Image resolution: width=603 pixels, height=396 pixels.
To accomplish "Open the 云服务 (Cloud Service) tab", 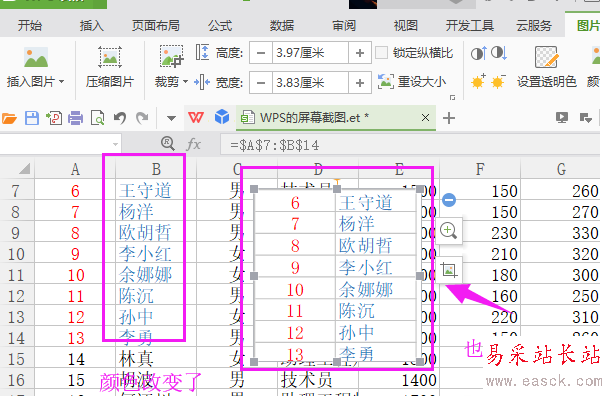I will (x=534, y=26).
